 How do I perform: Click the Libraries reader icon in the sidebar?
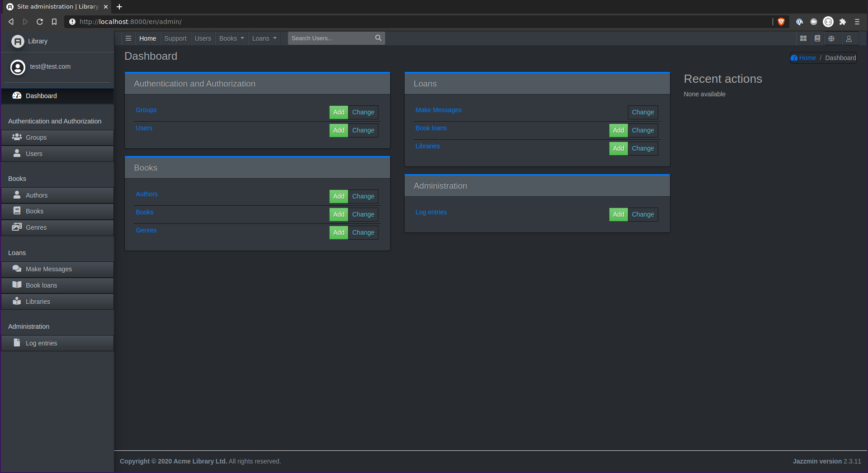(17, 301)
